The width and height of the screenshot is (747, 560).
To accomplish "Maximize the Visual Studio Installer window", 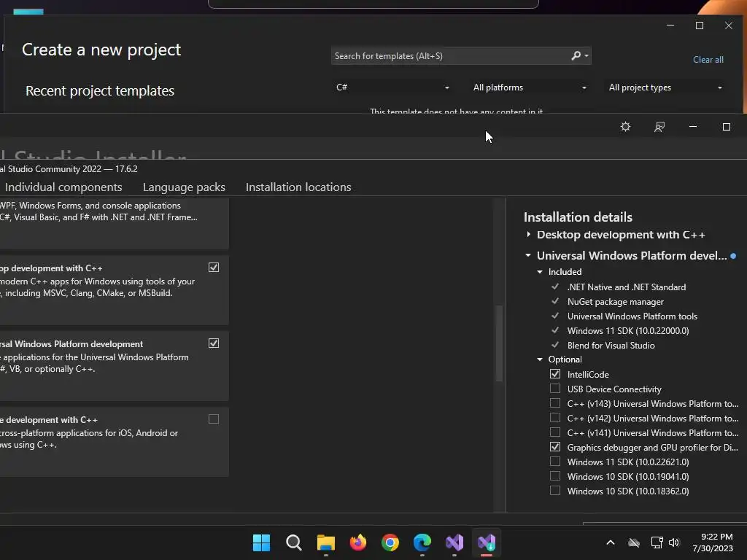I will click(727, 127).
